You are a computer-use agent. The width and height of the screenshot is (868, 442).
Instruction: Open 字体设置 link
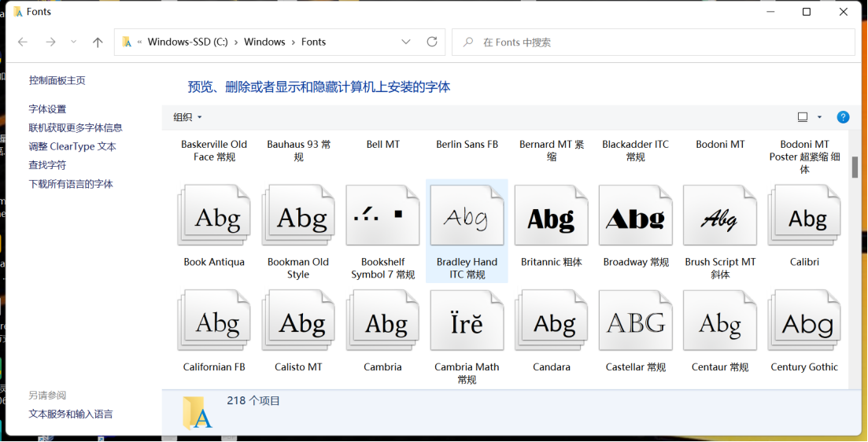[x=47, y=109]
